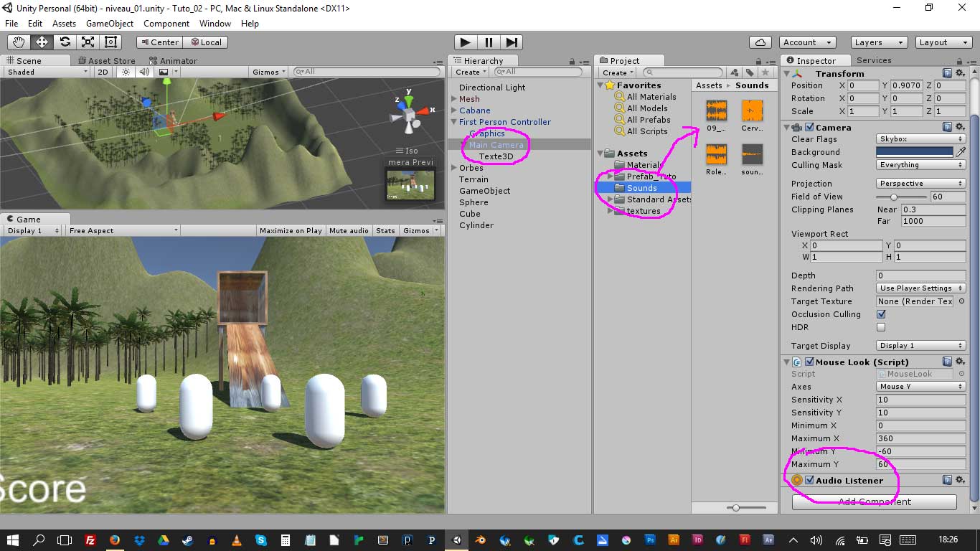This screenshot has height=551, width=980.
Task: Click the Step forward button
Action: pyautogui.click(x=511, y=42)
